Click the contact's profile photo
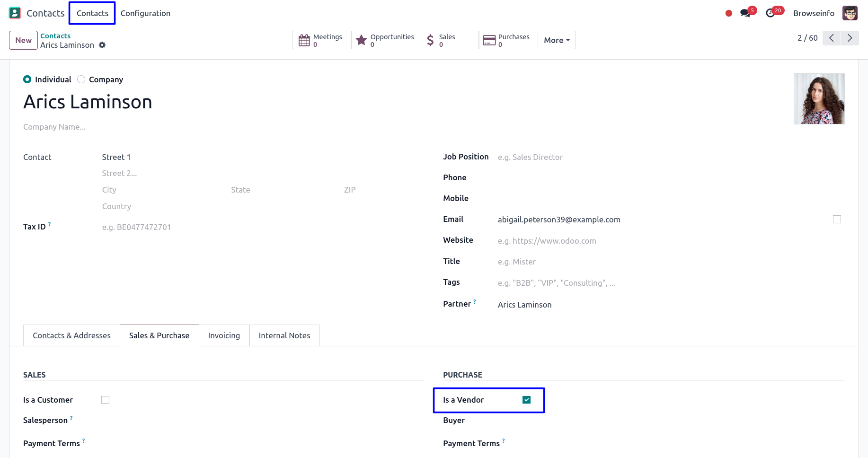The height and width of the screenshot is (458, 868). click(819, 99)
